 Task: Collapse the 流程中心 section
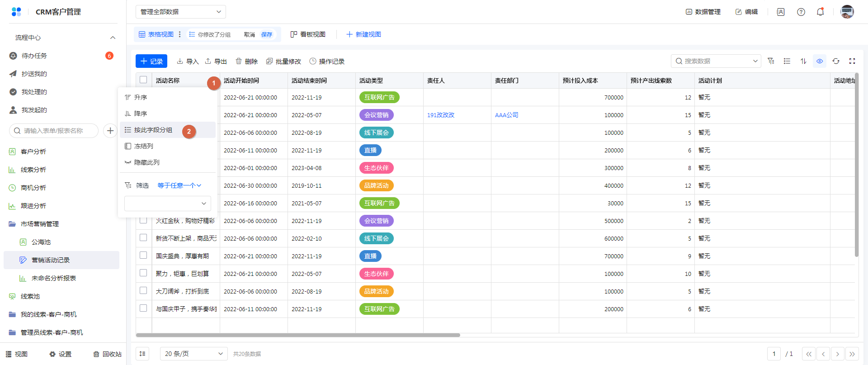(x=113, y=38)
